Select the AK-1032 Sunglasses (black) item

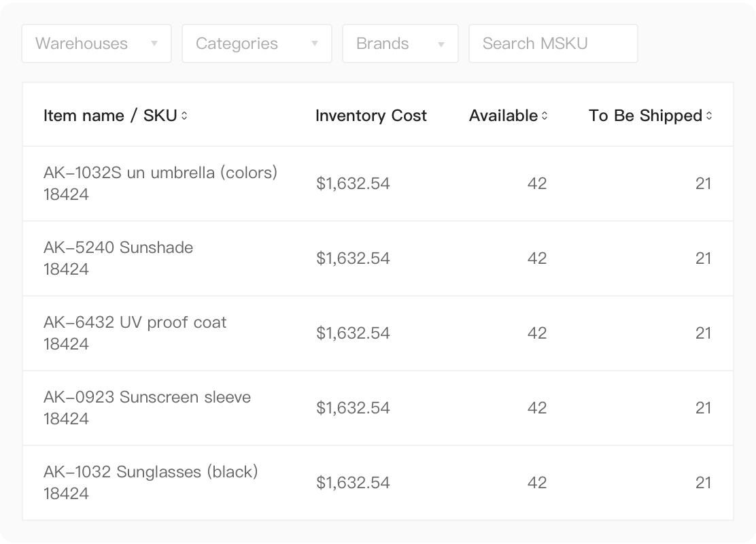[x=150, y=472]
